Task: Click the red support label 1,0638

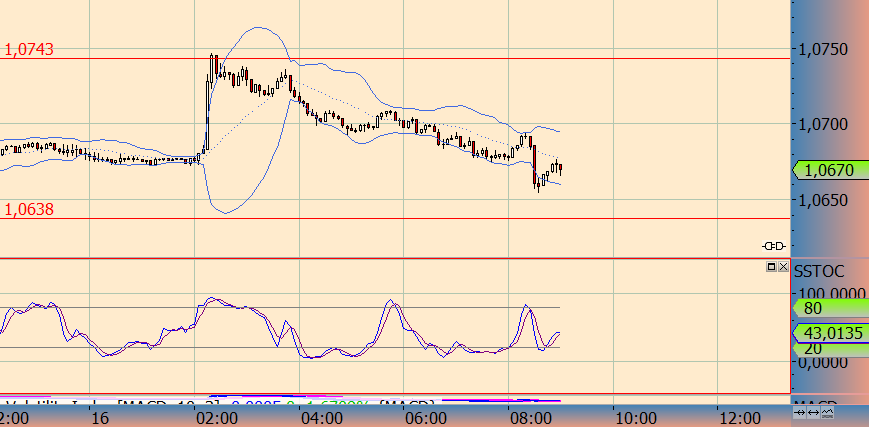Action: pyautogui.click(x=29, y=210)
